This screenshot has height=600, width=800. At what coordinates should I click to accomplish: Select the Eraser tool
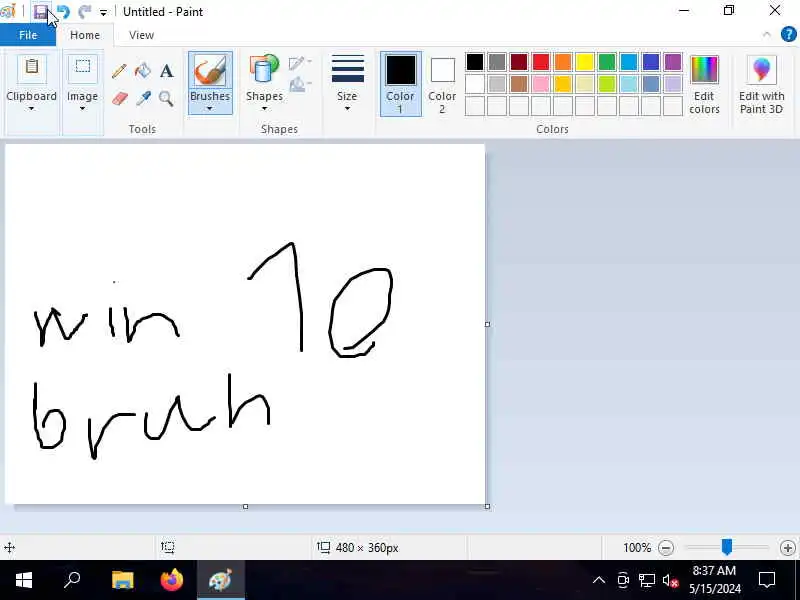(119, 98)
